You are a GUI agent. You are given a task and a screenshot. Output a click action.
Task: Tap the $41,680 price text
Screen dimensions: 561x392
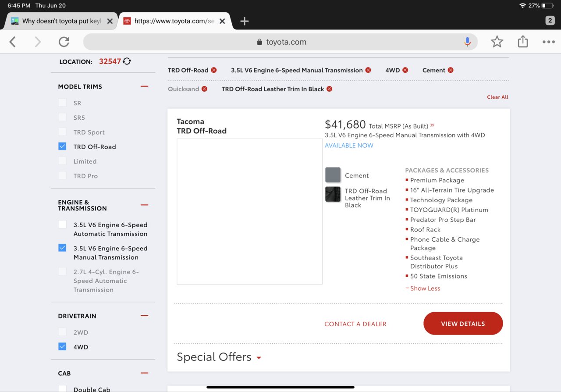pyautogui.click(x=345, y=125)
